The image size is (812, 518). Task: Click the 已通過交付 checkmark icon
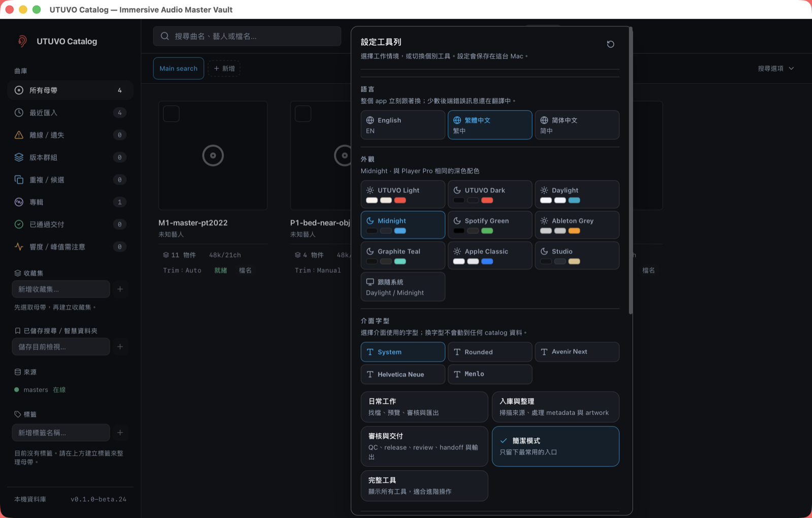pyautogui.click(x=19, y=224)
